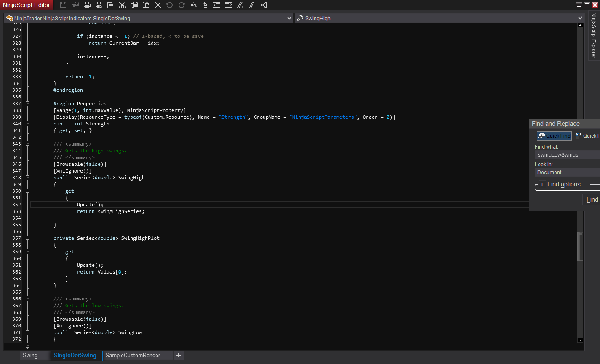The image size is (600, 364).
Task: Select the Quick Find mode button
Action: (x=554, y=136)
